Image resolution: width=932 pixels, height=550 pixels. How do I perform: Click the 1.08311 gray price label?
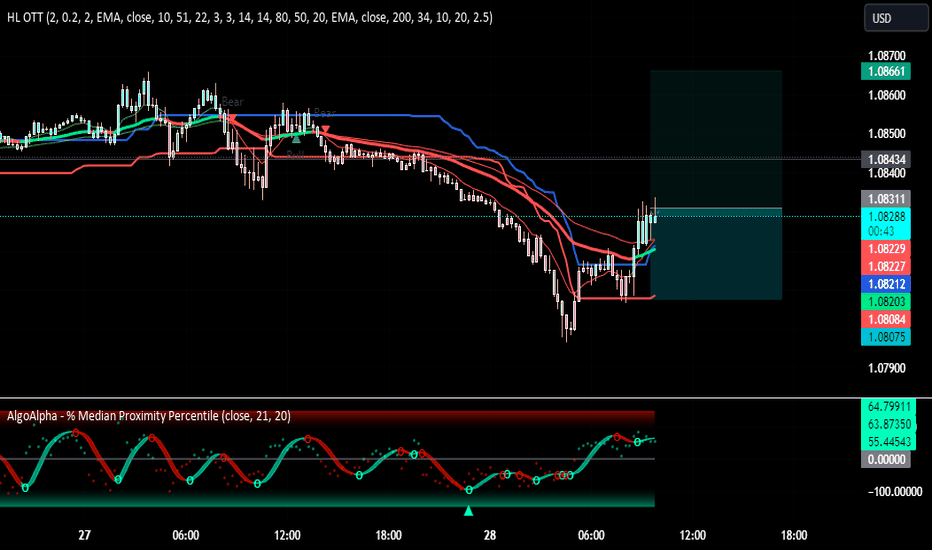pos(886,199)
